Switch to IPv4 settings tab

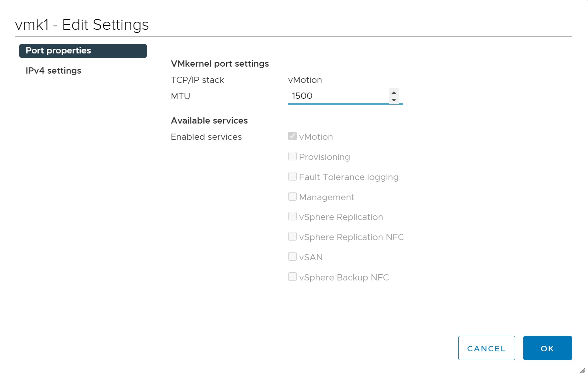53,71
